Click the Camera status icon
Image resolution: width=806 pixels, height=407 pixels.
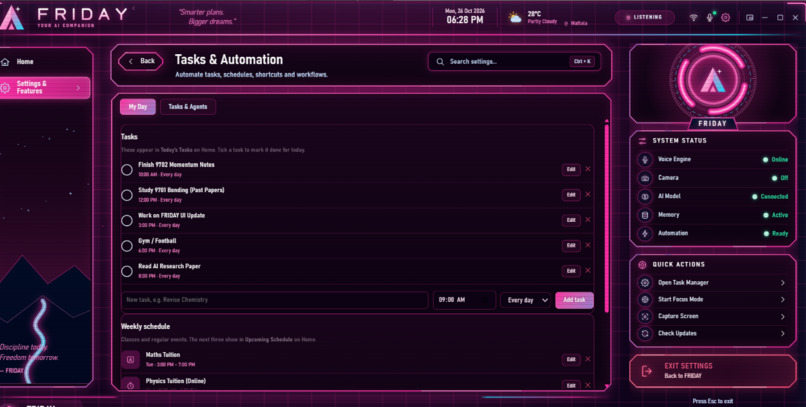[x=645, y=178]
